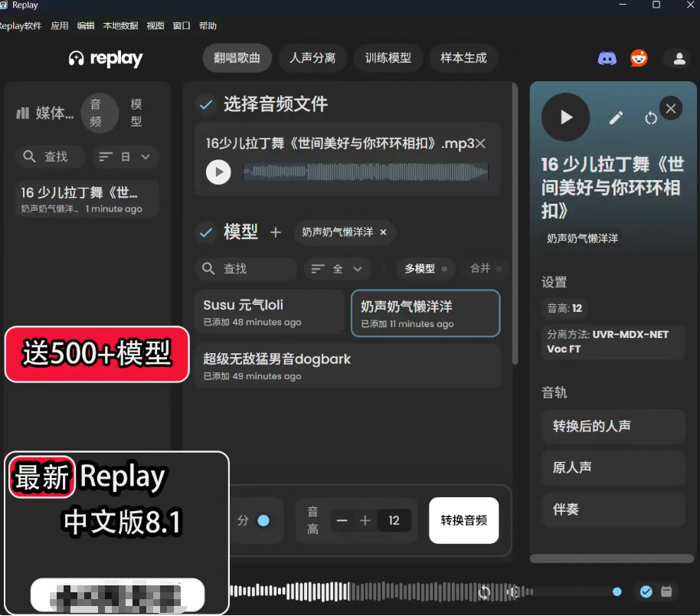
Task: Toggle the 分 separation switch
Action: (x=263, y=520)
